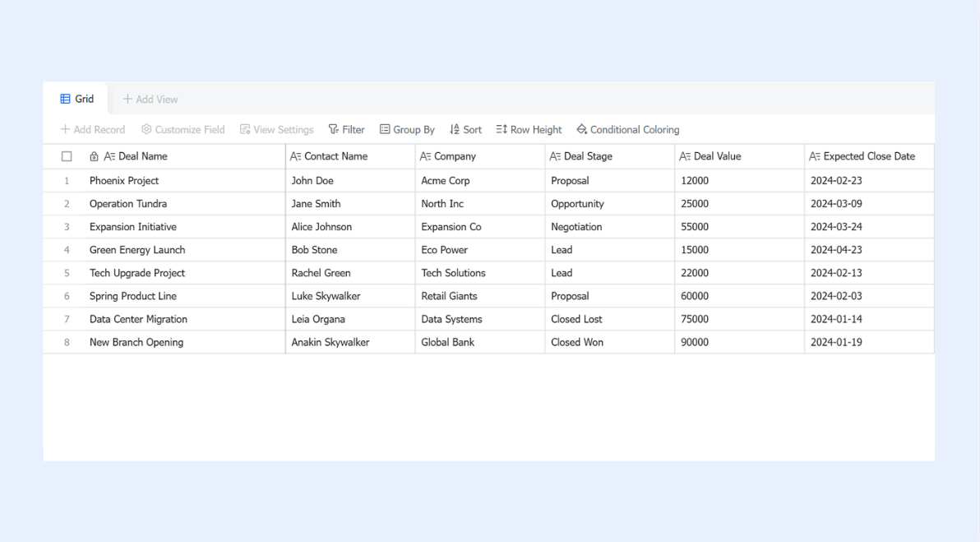Select the Data Center Migration cell

[184, 319]
